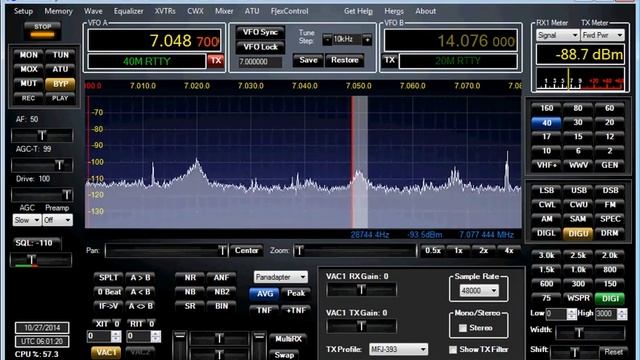Open the Equalizer menu
The image size is (640, 360).
tap(129, 11)
